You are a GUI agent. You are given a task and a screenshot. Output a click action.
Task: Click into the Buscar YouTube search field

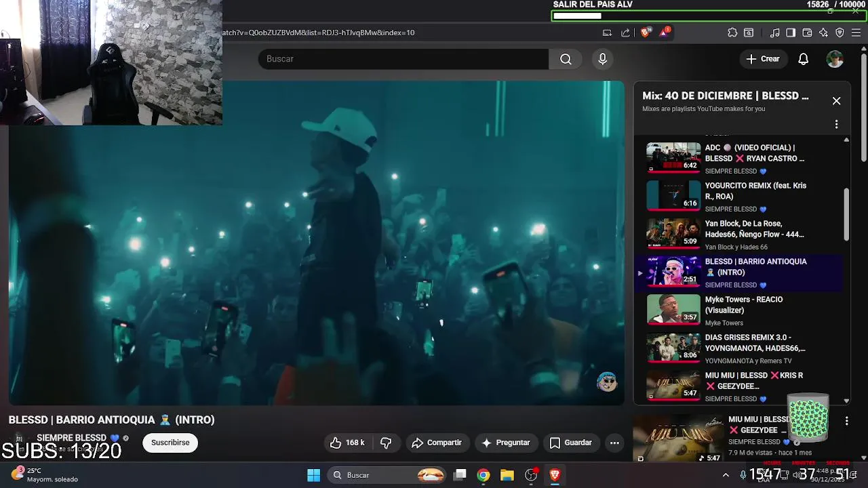[403, 59]
